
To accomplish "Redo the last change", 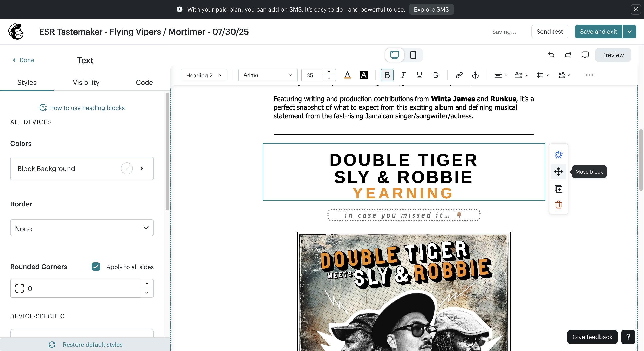I will tap(568, 55).
